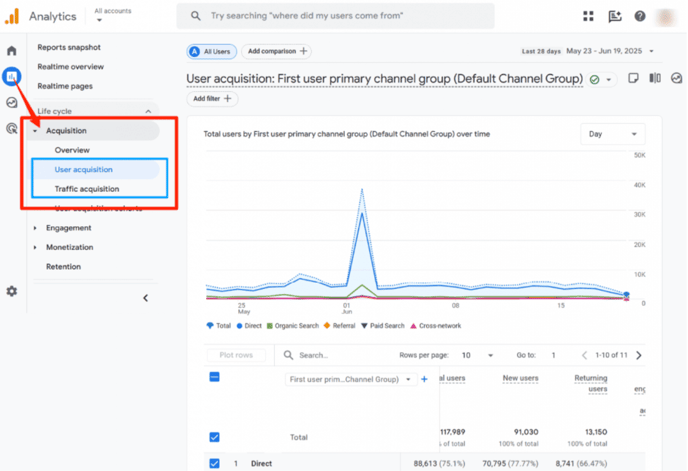The width and height of the screenshot is (688, 471).
Task: Click the plus icon to add dimension
Action: pyautogui.click(x=424, y=379)
